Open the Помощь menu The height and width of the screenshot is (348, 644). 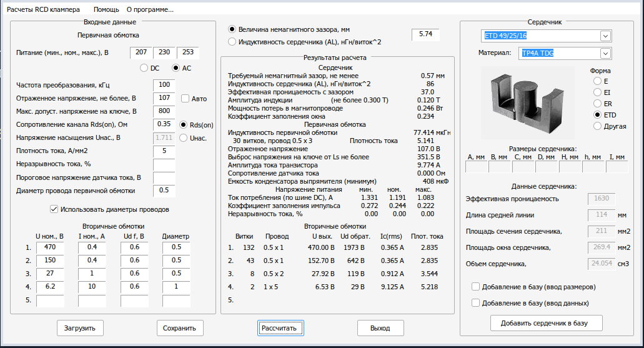coord(106,10)
